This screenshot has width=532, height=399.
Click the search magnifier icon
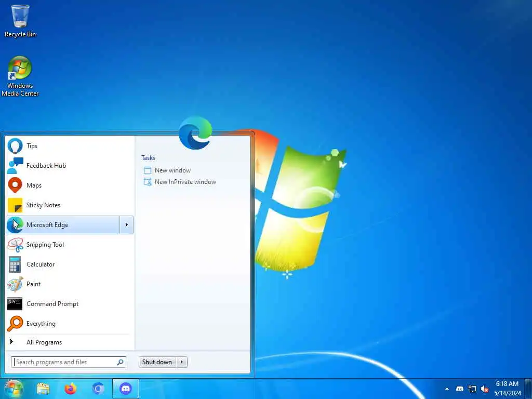pyautogui.click(x=120, y=362)
